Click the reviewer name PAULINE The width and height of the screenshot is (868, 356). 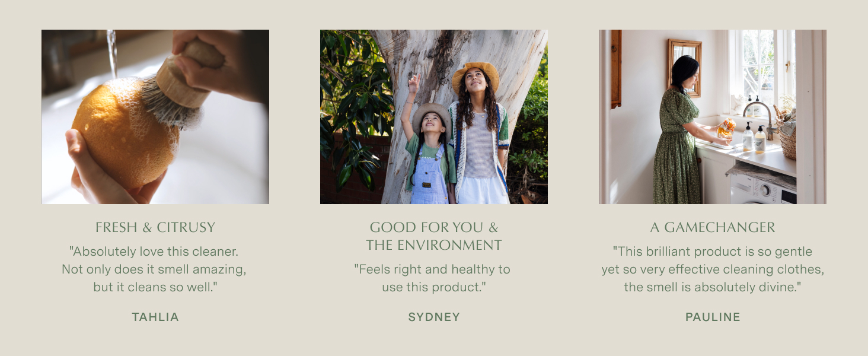tap(713, 317)
